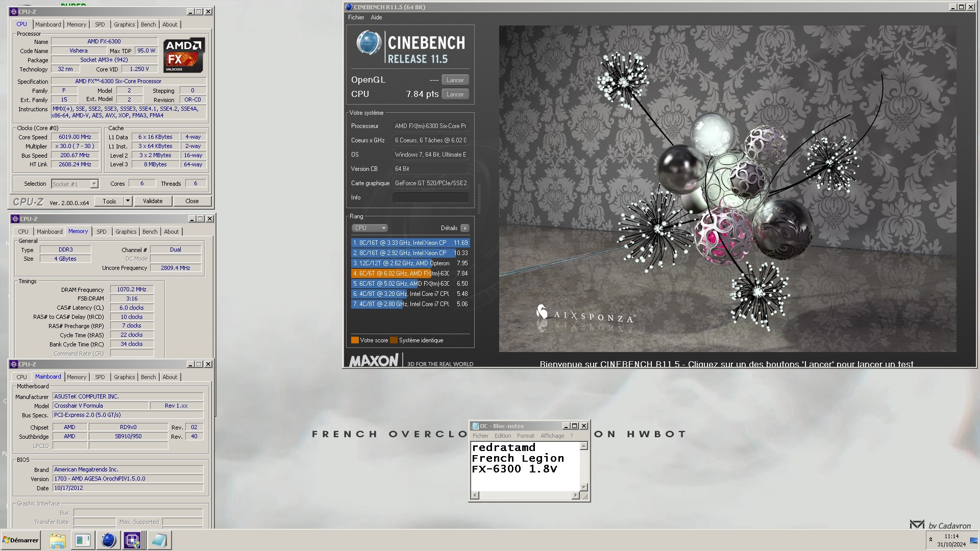Open the About tab in the CPU-Z window showing the Memory tab
980x551 pixels.
coord(171,232)
